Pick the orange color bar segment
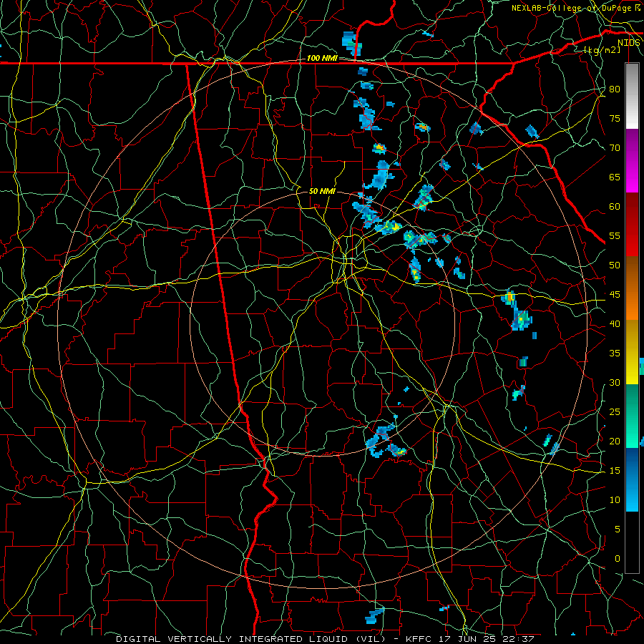This screenshot has height=644, width=644. click(632, 304)
